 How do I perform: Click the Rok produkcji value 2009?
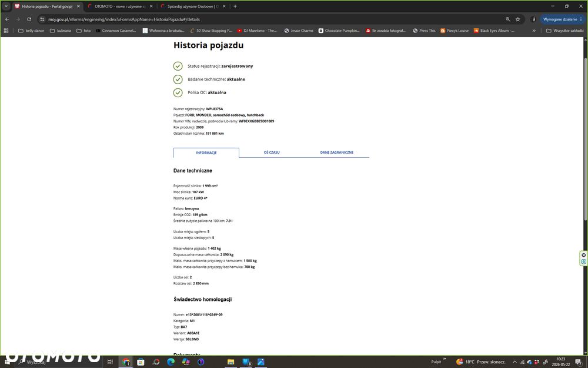(x=199, y=127)
